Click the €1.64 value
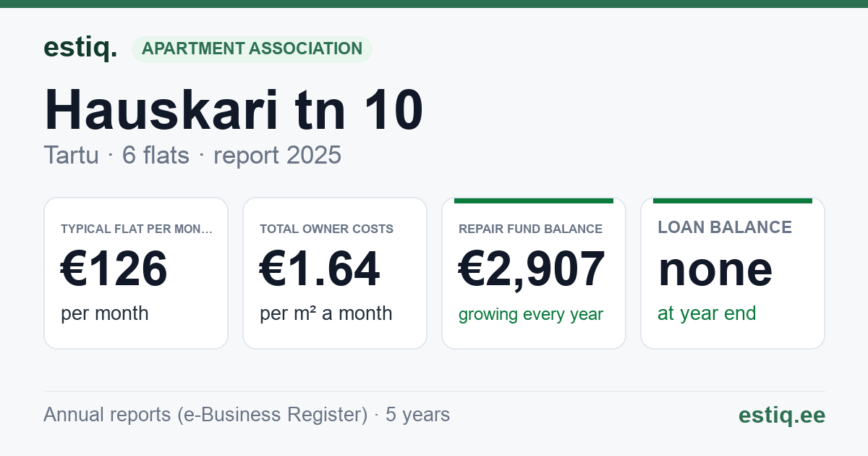The width and height of the screenshot is (868, 456). tap(320, 269)
